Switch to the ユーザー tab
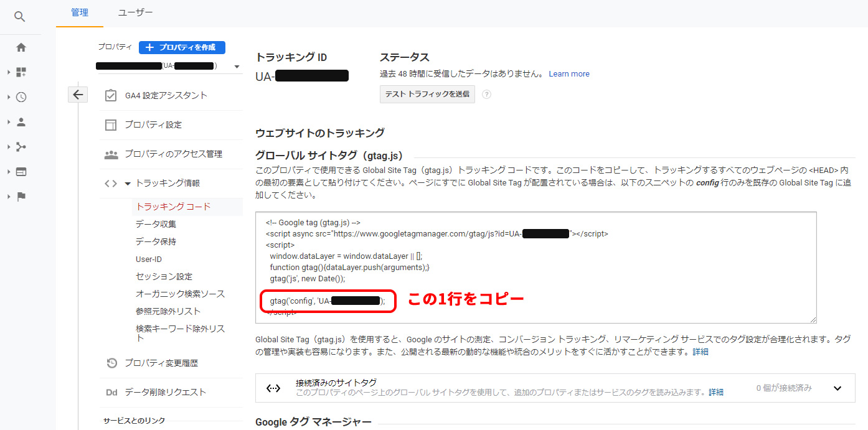The image size is (868, 430). tap(135, 12)
